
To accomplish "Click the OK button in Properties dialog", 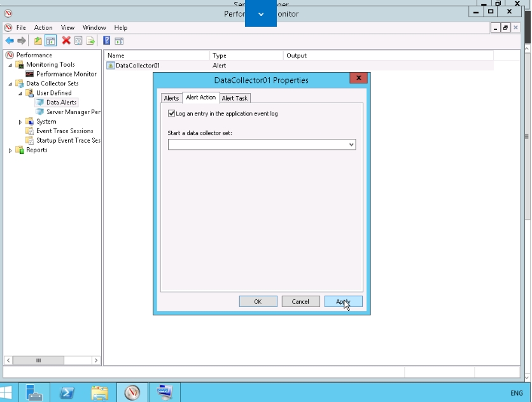I will (x=258, y=301).
